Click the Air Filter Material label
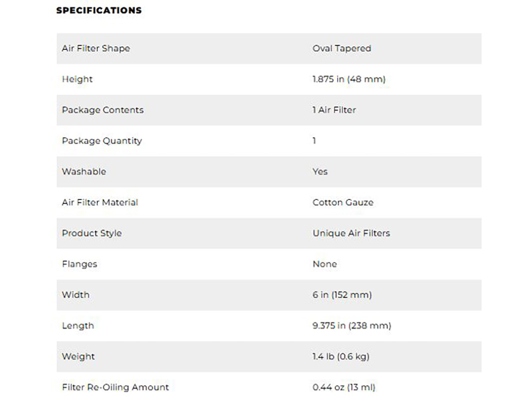Screen dimensions: 532x399 (100, 203)
